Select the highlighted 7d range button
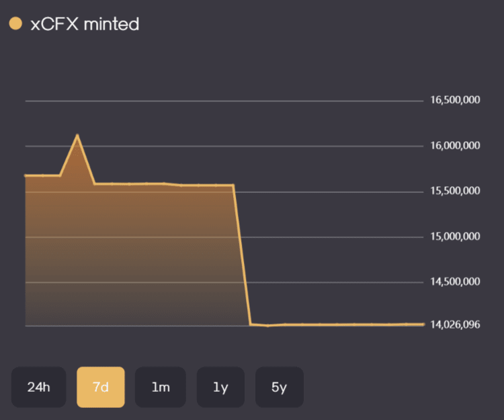Viewport: 504px width, 420px height. point(101,387)
